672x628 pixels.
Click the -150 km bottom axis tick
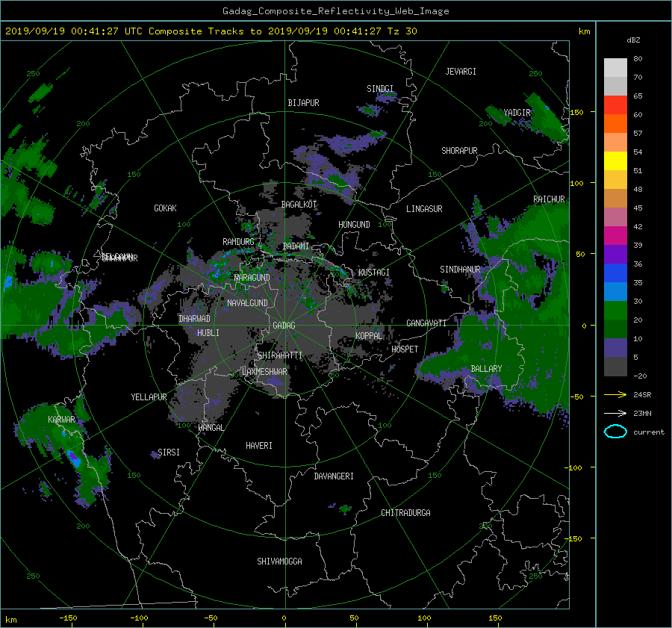point(68,618)
